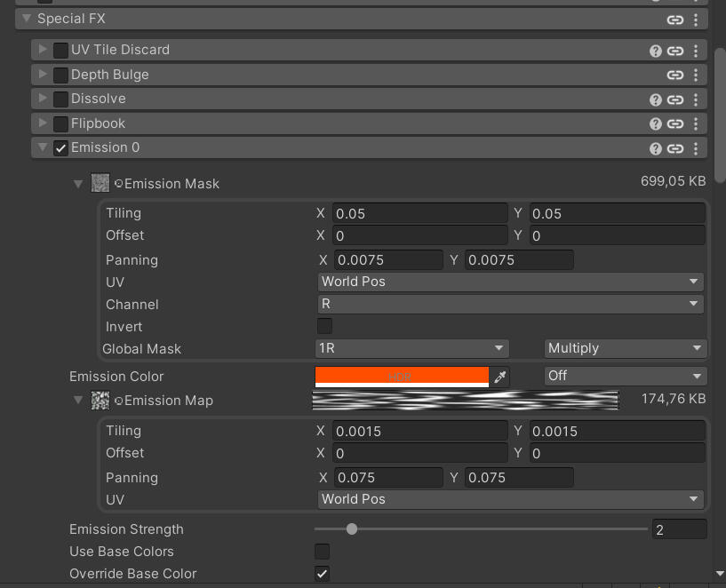Click the help icon on UV Tile Discard row

[x=656, y=51]
